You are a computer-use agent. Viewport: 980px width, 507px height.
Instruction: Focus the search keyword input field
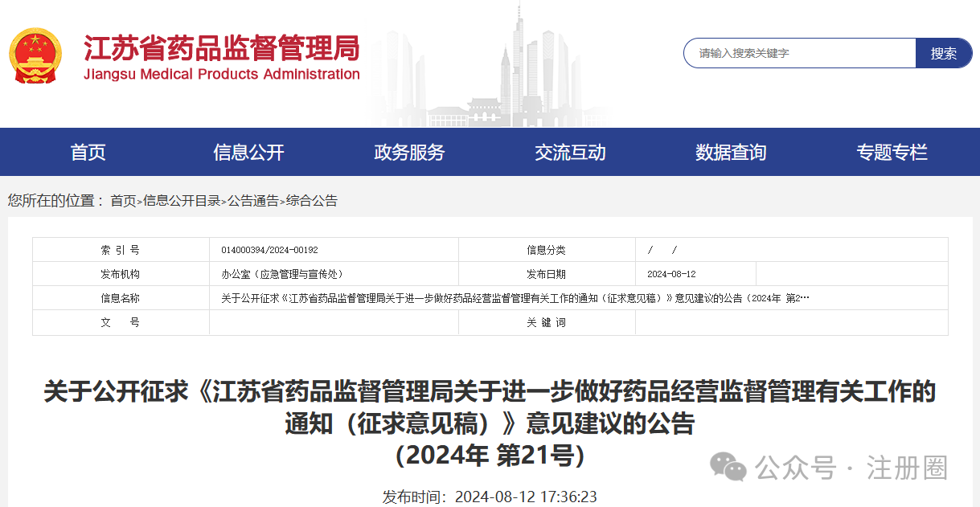(800, 53)
